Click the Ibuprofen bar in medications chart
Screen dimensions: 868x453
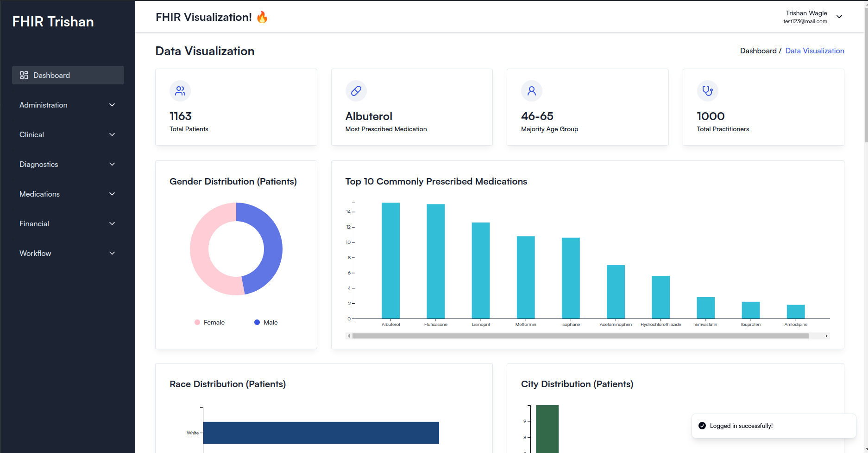point(751,310)
